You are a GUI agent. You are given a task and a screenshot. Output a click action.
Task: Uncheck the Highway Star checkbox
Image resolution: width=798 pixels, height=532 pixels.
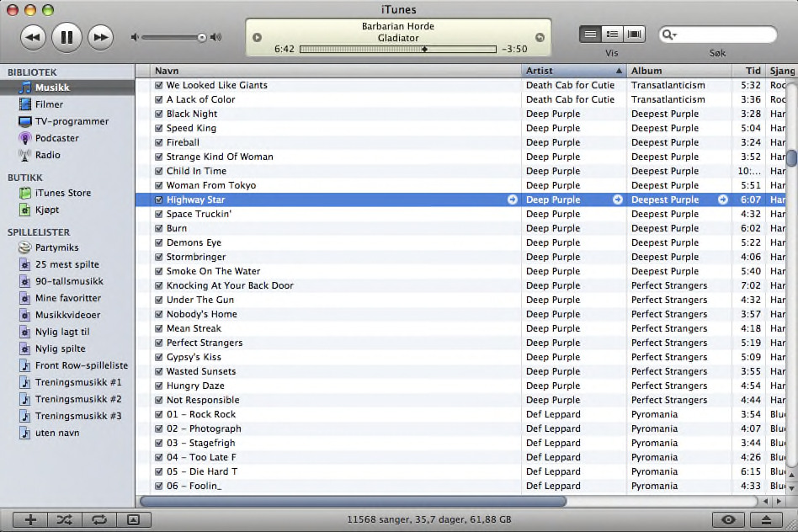pyautogui.click(x=159, y=199)
